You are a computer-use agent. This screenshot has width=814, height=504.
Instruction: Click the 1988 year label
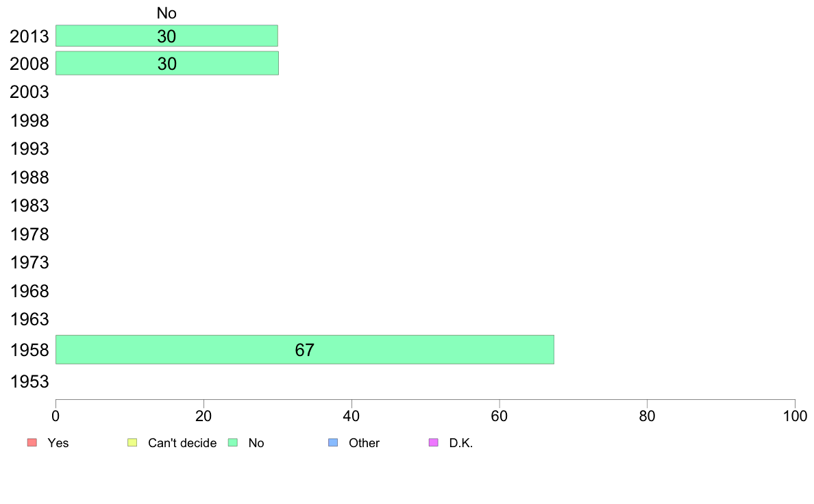(29, 177)
